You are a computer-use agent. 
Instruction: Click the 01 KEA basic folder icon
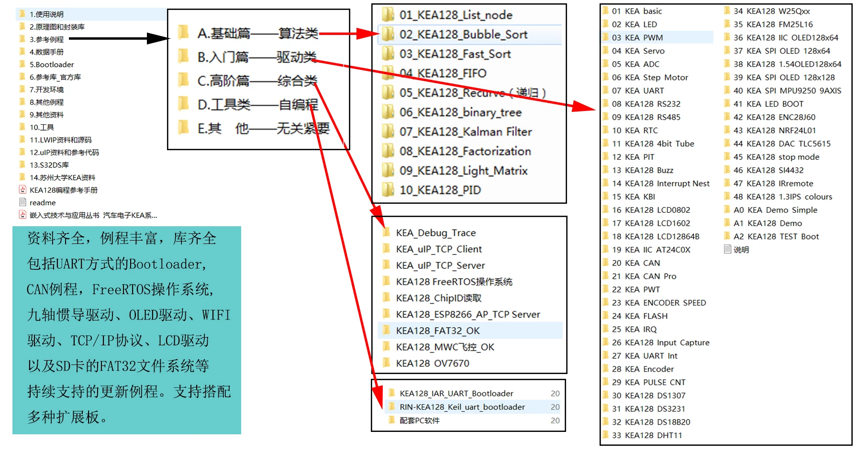[605, 11]
